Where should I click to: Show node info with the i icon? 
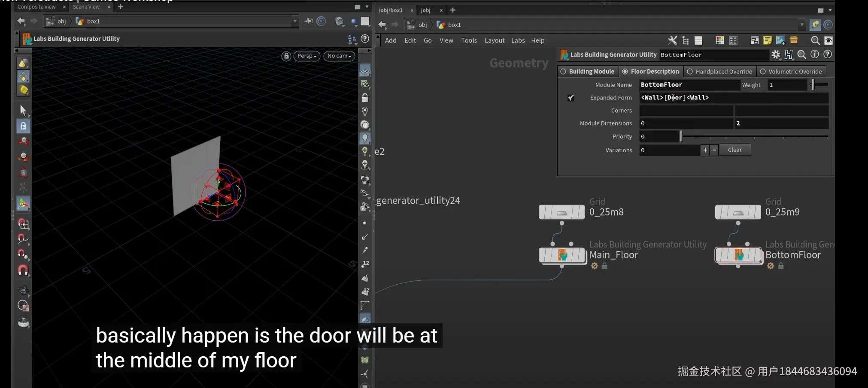[x=814, y=54]
